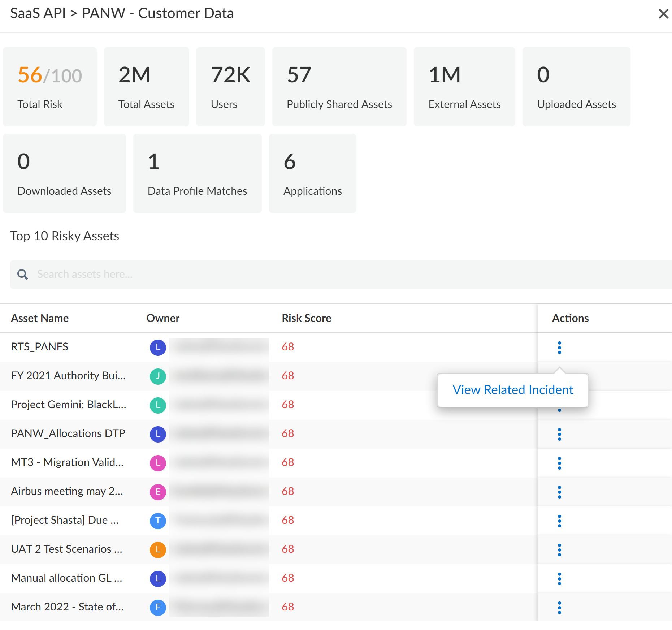The width and height of the screenshot is (672, 630).
Task: Click kebab menu for UAT 2 Test Scenarios
Action: coord(559,550)
